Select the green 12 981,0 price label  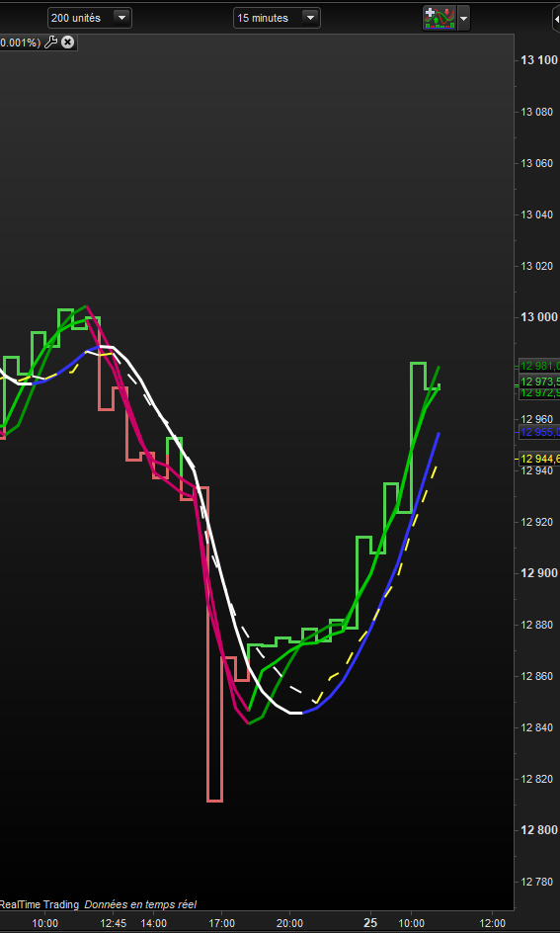[539, 366]
